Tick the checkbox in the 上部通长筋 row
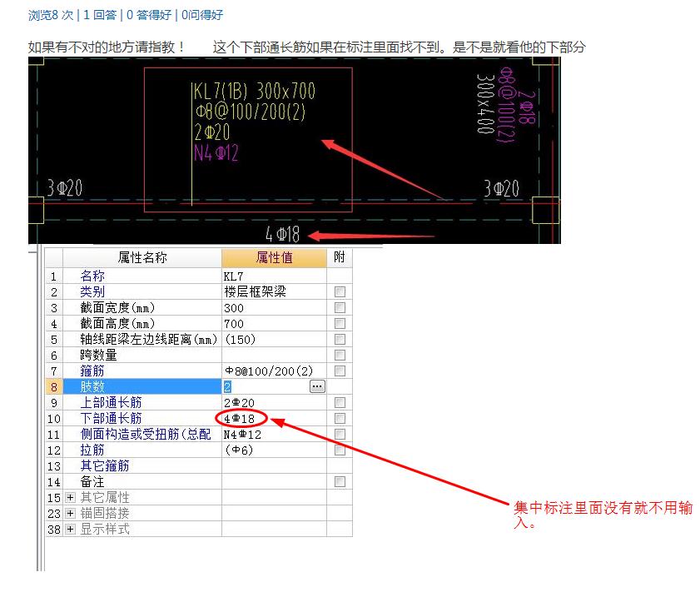 [x=340, y=403]
